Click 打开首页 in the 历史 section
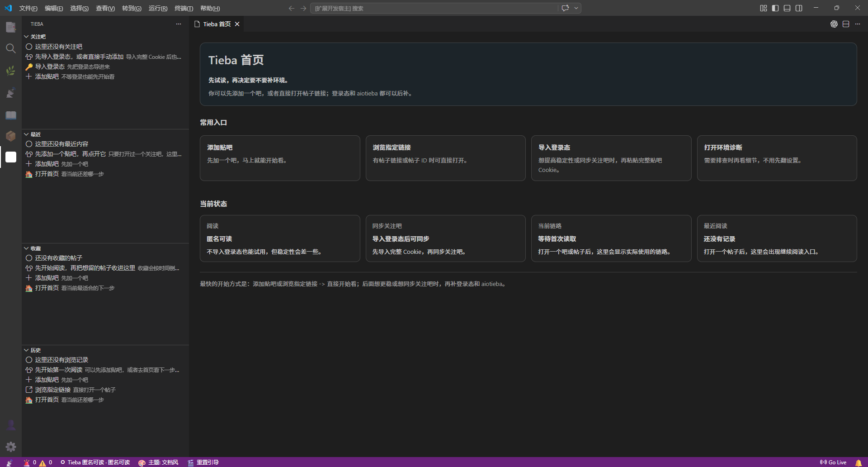868x467 pixels. click(x=105, y=400)
